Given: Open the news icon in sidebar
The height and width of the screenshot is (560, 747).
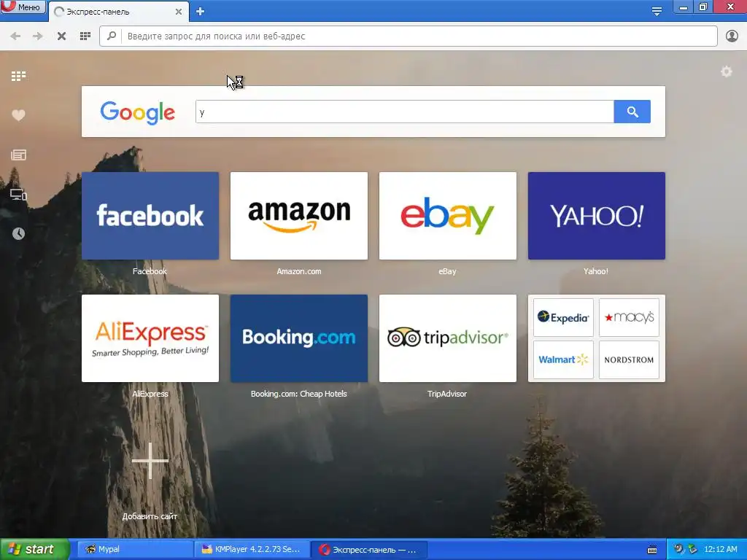Looking at the screenshot, I should coord(18,155).
